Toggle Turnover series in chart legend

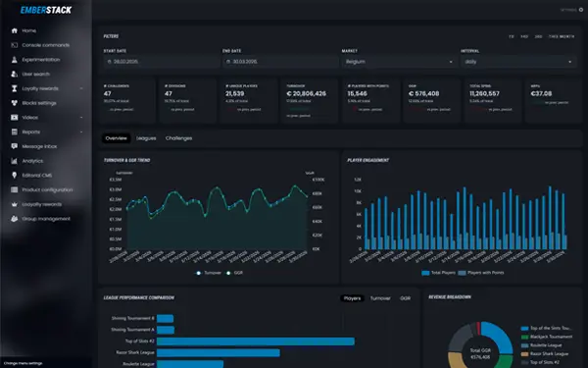coord(209,273)
